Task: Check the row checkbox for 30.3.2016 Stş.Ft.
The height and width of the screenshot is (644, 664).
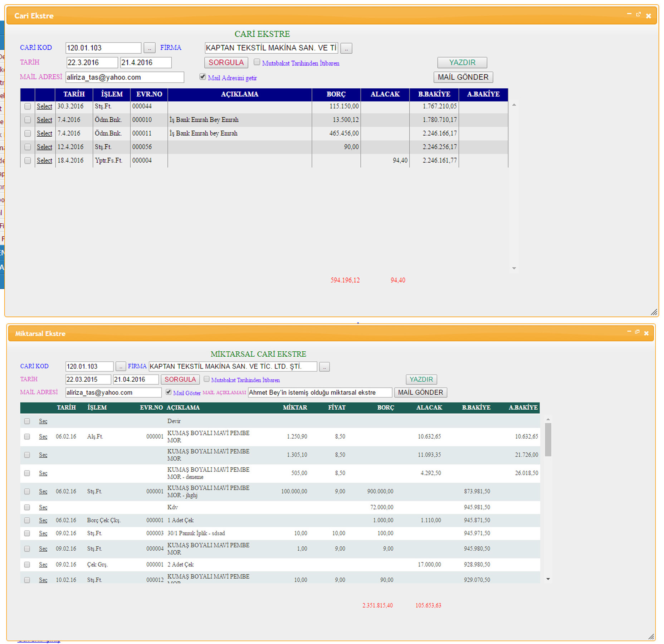Action: tap(28, 107)
